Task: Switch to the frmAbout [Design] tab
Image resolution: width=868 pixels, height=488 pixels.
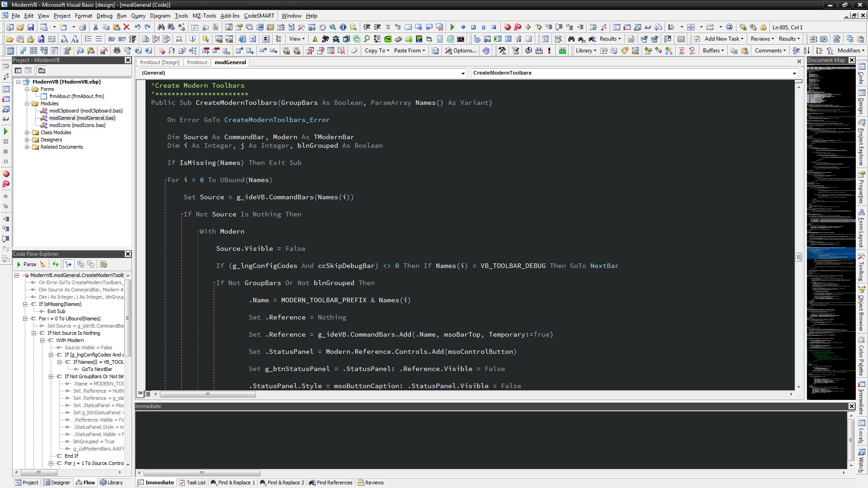Action: click(159, 62)
